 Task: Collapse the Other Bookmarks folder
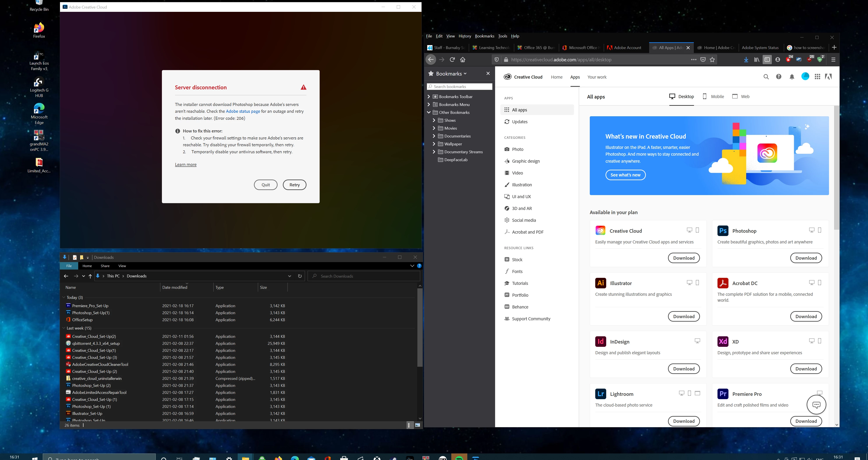429,113
